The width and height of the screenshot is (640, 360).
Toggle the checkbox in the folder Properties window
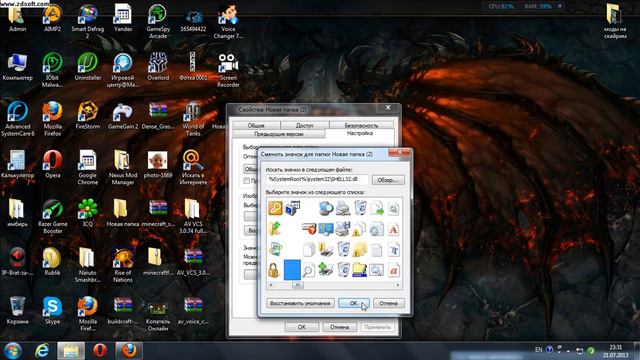coord(246,180)
